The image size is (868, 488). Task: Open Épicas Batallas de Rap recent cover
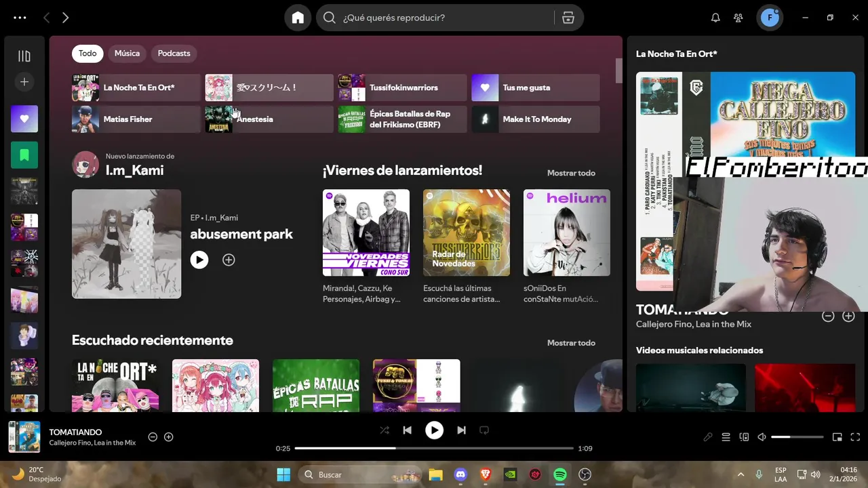pyautogui.click(x=316, y=386)
